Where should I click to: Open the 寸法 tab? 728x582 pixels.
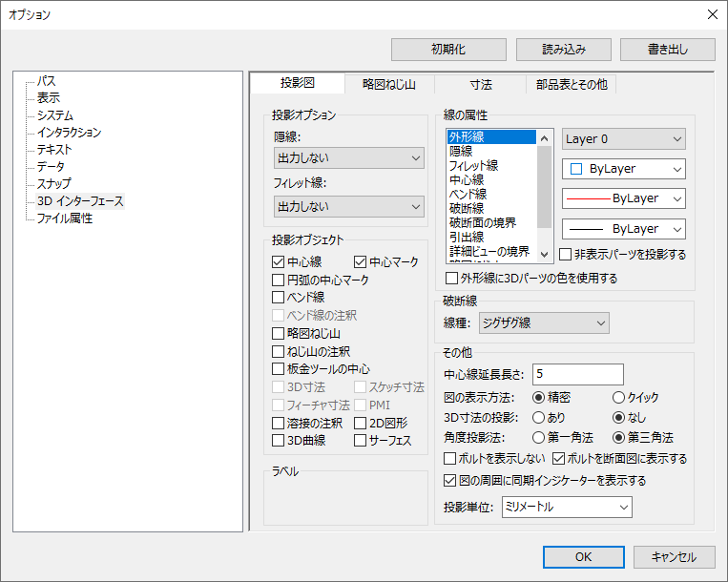pos(481,85)
